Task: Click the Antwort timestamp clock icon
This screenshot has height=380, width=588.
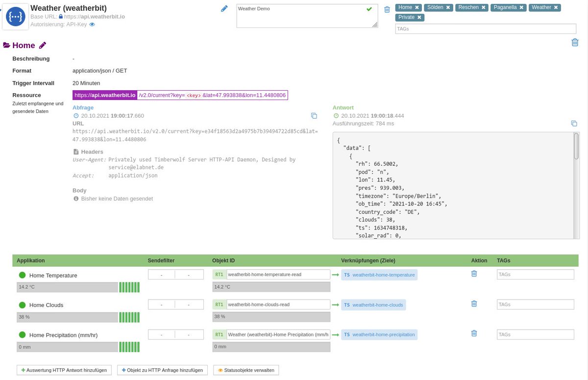Action: point(336,116)
